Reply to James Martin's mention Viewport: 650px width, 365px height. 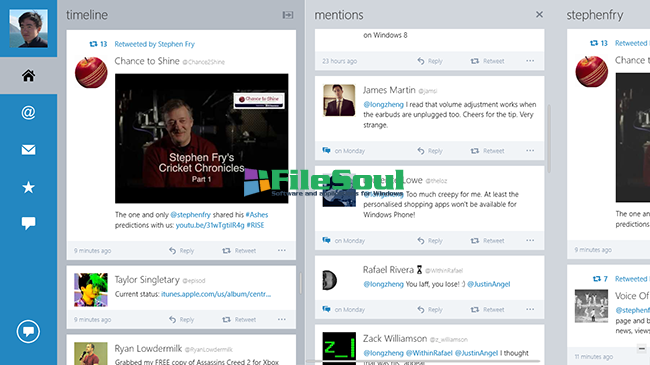coord(430,151)
